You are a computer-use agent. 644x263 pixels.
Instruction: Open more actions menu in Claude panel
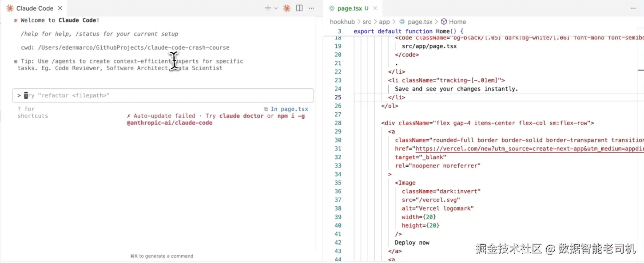point(311,8)
